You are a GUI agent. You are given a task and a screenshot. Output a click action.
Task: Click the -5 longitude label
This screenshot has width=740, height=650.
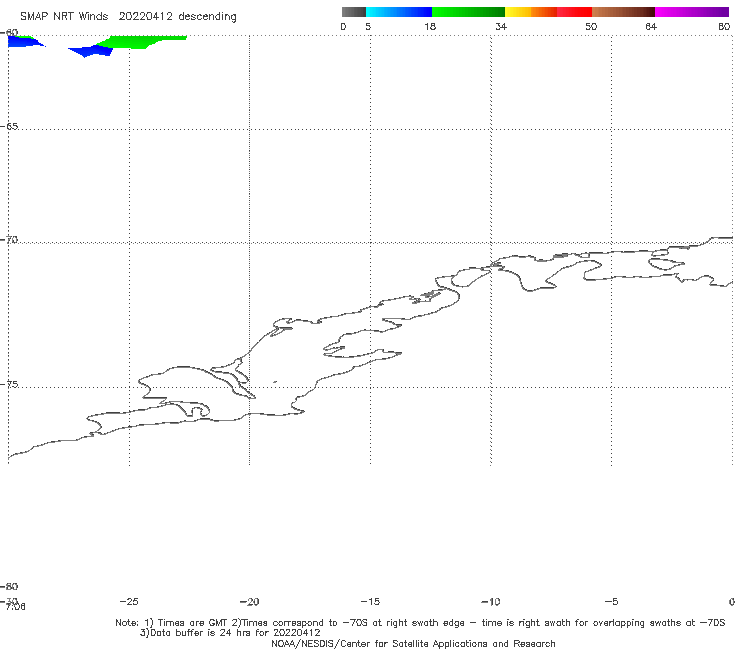[611, 601]
